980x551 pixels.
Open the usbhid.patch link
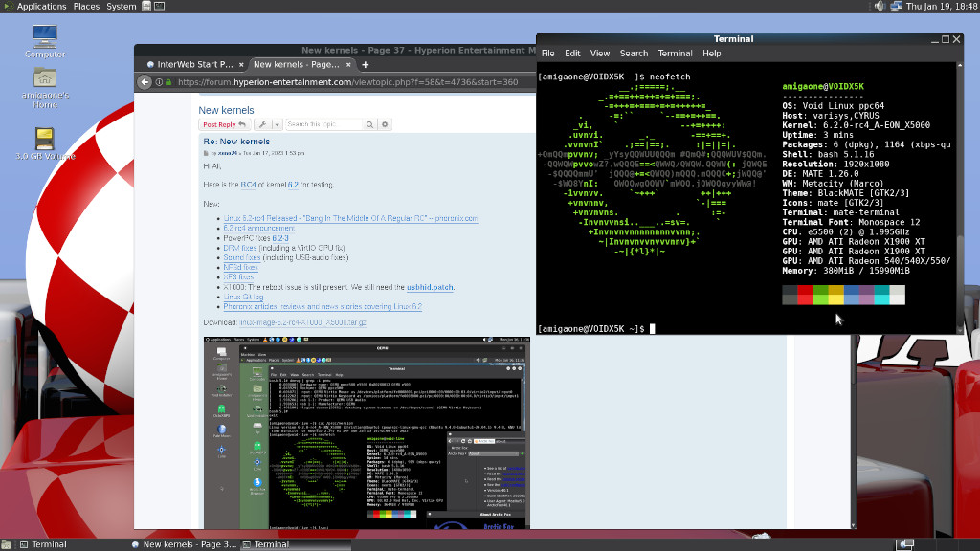coord(430,287)
